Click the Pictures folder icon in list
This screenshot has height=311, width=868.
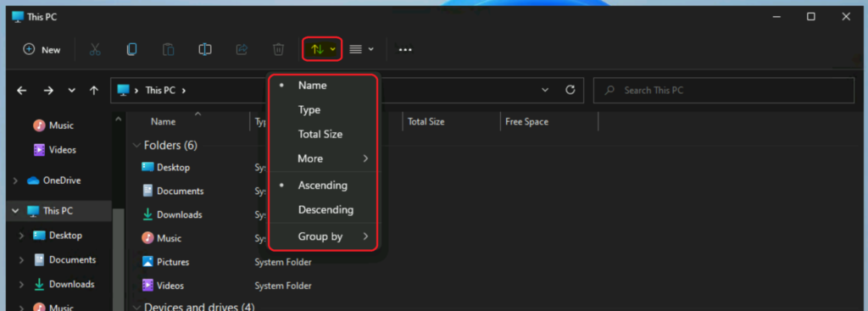[x=147, y=262]
